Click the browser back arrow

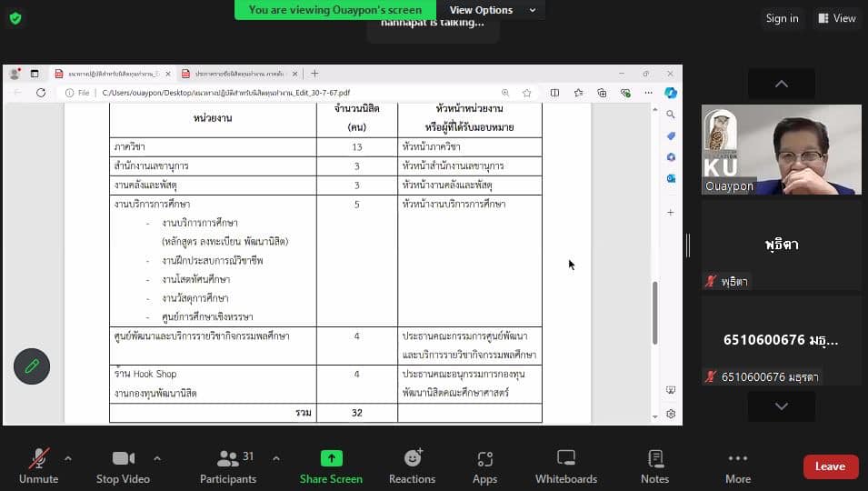tap(17, 93)
